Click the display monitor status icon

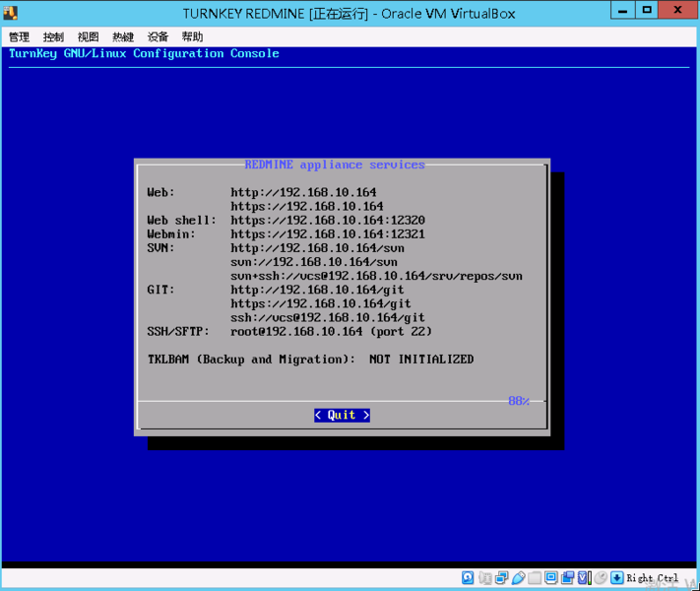(551, 578)
